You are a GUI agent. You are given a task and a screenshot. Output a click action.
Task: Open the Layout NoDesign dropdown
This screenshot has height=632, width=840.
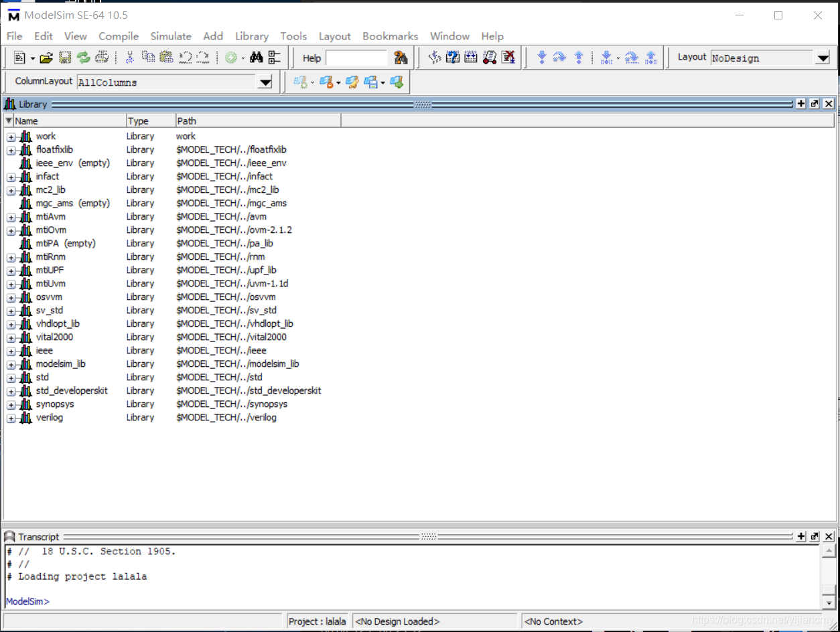[x=823, y=58]
